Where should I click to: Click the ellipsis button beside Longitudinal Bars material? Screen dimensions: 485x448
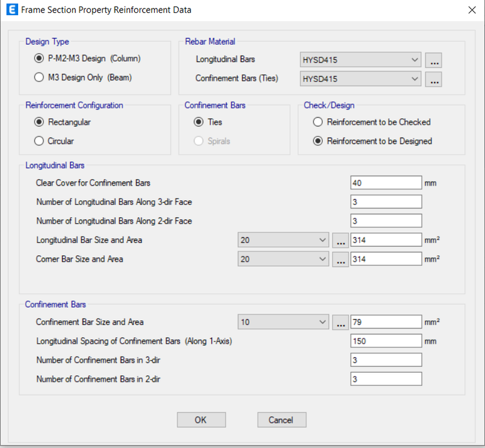[x=433, y=60]
